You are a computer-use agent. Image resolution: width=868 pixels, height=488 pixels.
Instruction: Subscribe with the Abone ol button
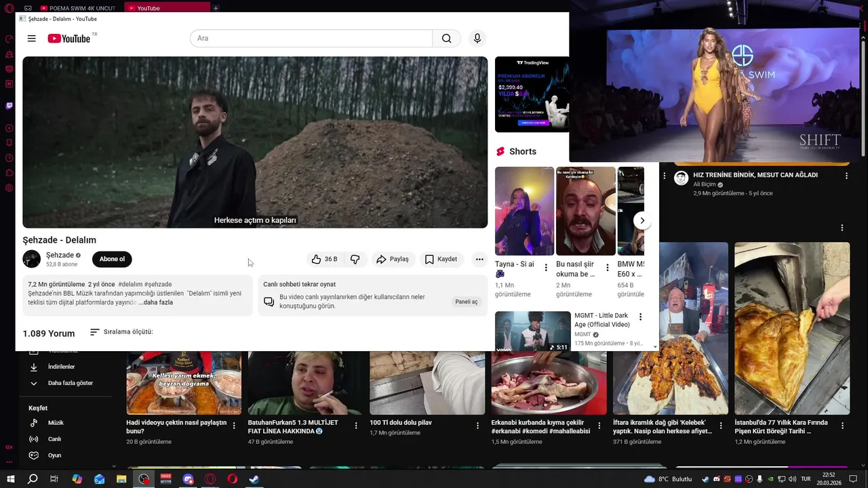tap(112, 259)
